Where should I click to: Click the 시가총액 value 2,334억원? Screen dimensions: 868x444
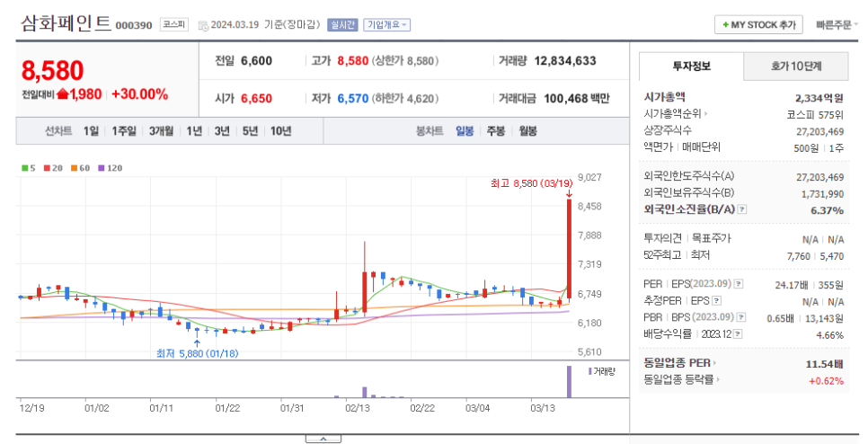tap(819, 99)
